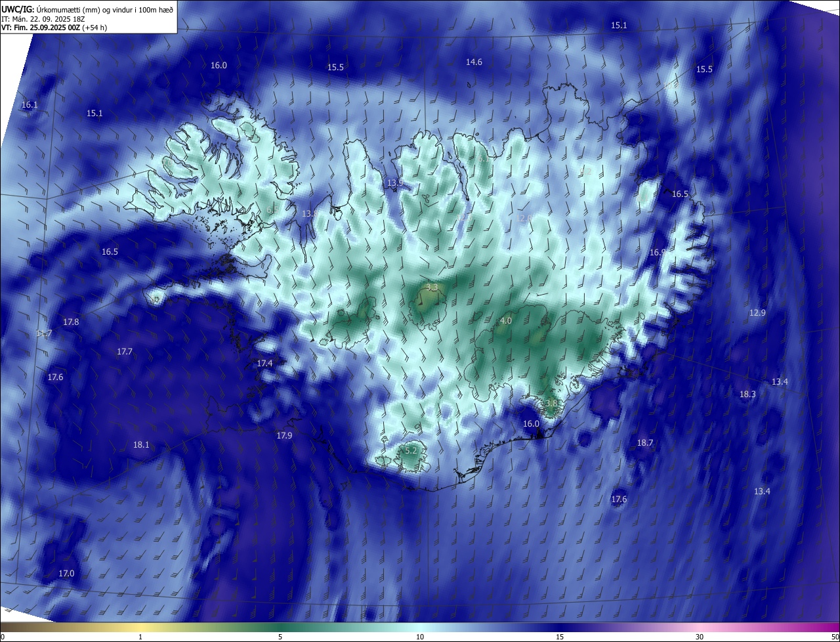The width and height of the screenshot is (840, 642).
Task: Click the 12.0 value label
Action: [524, 219]
